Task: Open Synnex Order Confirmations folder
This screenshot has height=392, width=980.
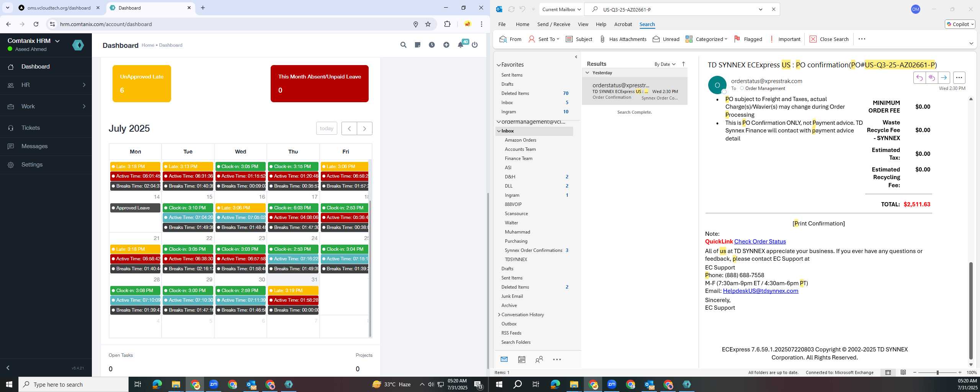Action: 533,250
